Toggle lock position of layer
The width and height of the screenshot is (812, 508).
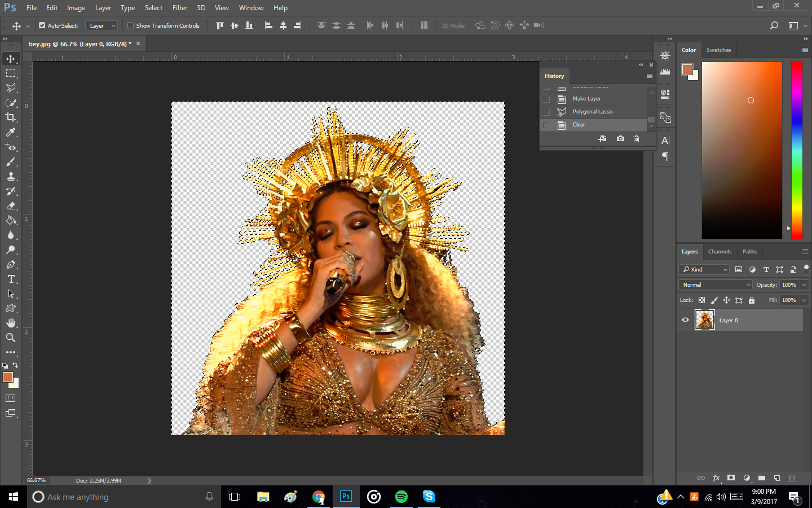(726, 300)
